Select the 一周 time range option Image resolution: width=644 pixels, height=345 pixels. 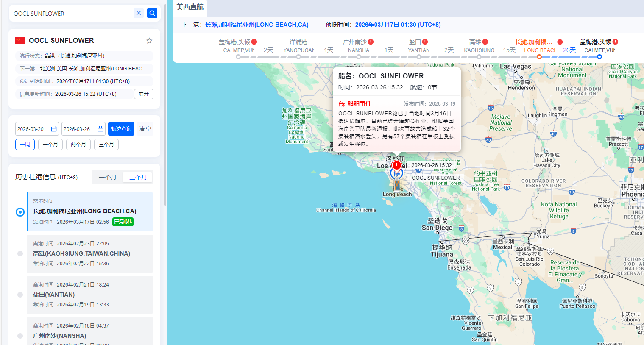click(x=25, y=145)
